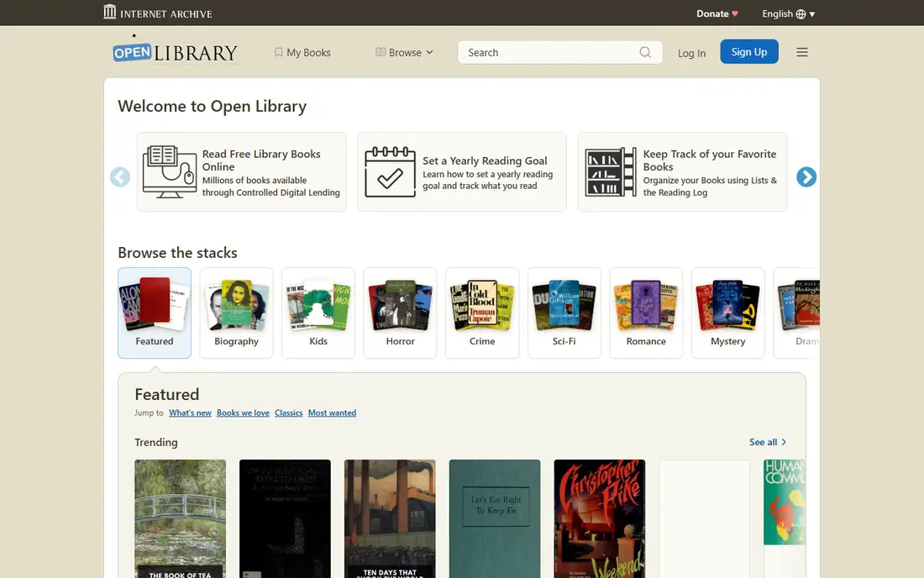The image size is (924, 578).
Task: Open the English language dropdown
Action: (789, 13)
